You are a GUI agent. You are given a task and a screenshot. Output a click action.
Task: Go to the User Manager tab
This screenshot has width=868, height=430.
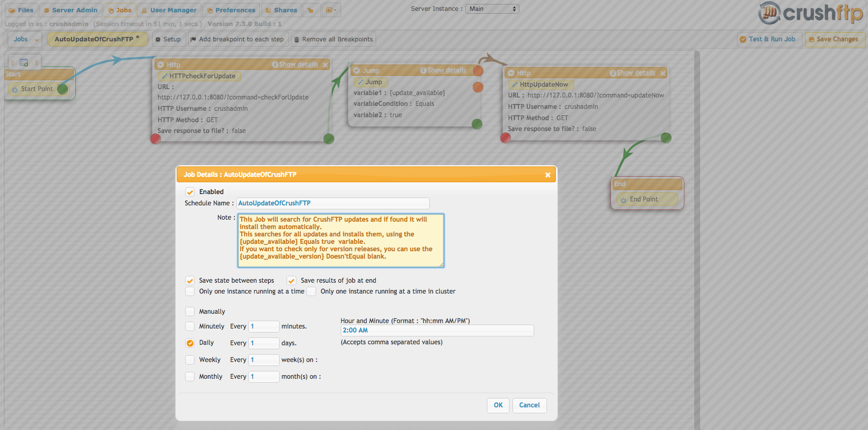169,10
